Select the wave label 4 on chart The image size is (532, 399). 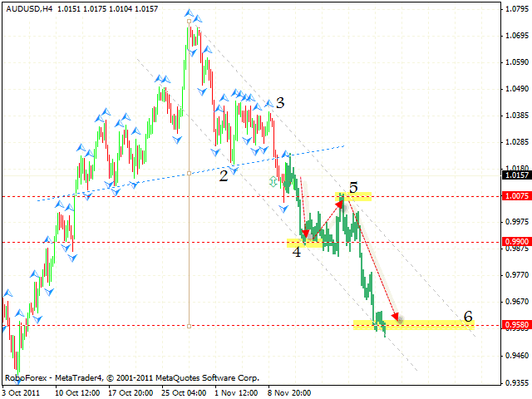coord(297,252)
